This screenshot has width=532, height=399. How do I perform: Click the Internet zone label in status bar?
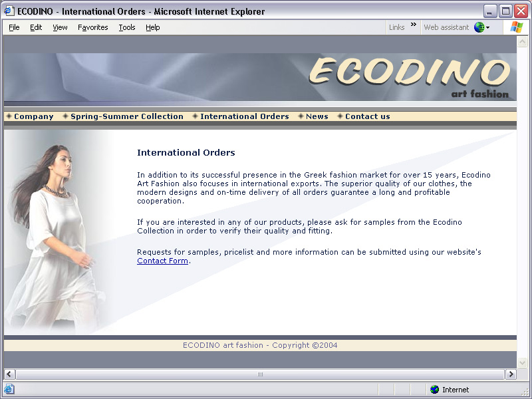[x=456, y=390]
